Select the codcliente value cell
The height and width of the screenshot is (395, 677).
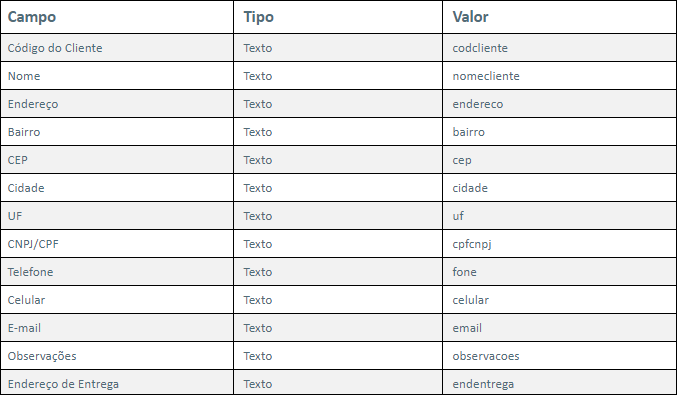click(560, 48)
